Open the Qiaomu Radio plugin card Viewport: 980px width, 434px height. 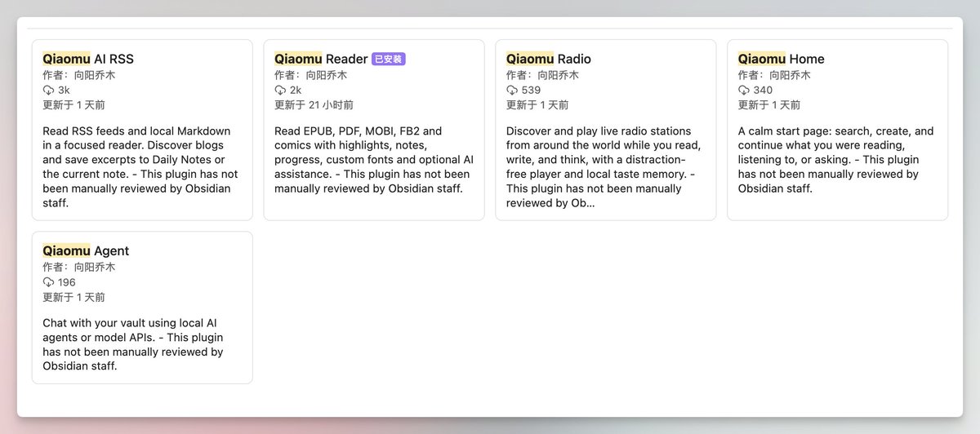click(x=606, y=130)
